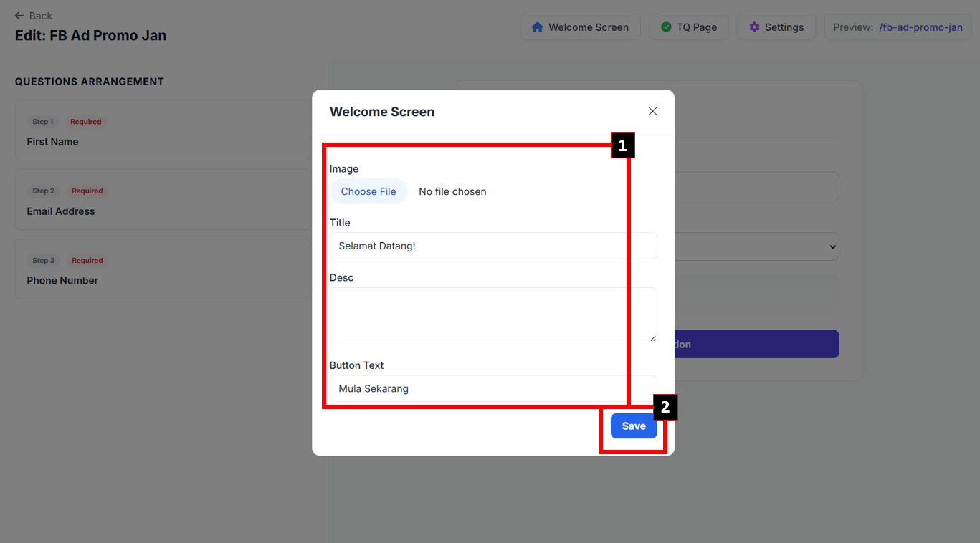Close the Welcome Screen dialog with X

652,111
